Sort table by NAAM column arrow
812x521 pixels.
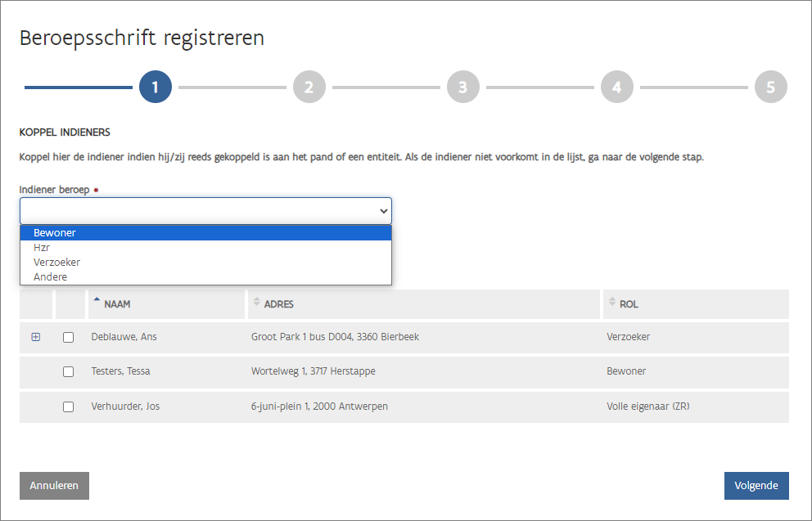coord(97,303)
